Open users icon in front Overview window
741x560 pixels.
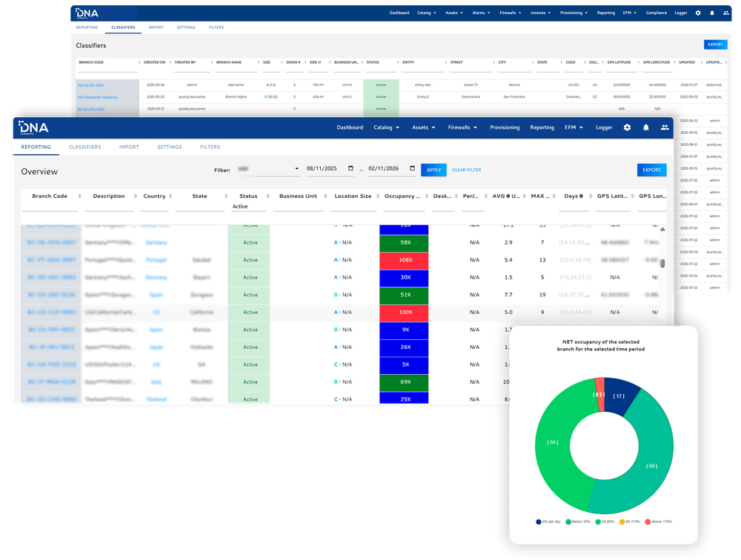coord(665,127)
